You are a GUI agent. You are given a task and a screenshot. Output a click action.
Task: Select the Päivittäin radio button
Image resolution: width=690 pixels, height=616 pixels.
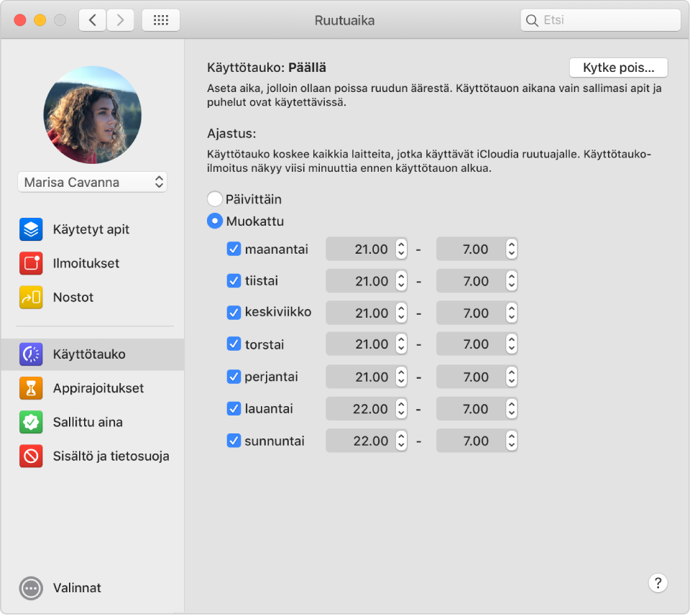[x=215, y=199]
